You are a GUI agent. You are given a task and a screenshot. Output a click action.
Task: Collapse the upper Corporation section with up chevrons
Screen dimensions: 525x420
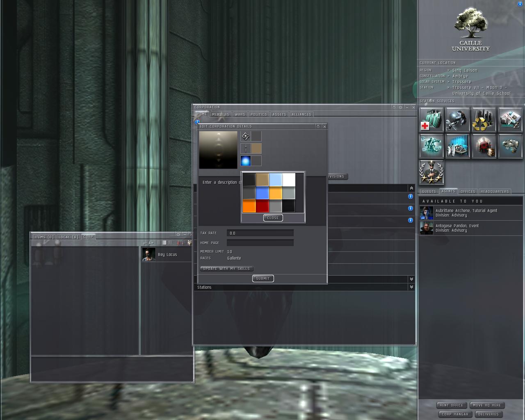click(x=411, y=188)
